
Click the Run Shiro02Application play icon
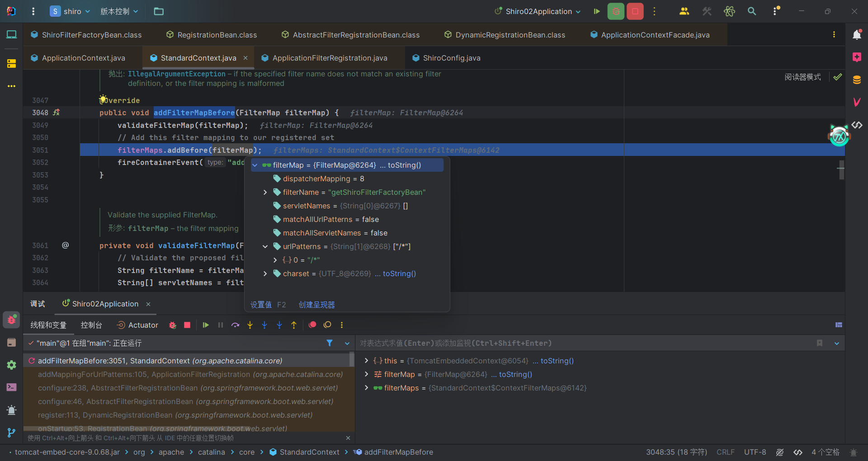pyautogui.click(x=597, y=11)
